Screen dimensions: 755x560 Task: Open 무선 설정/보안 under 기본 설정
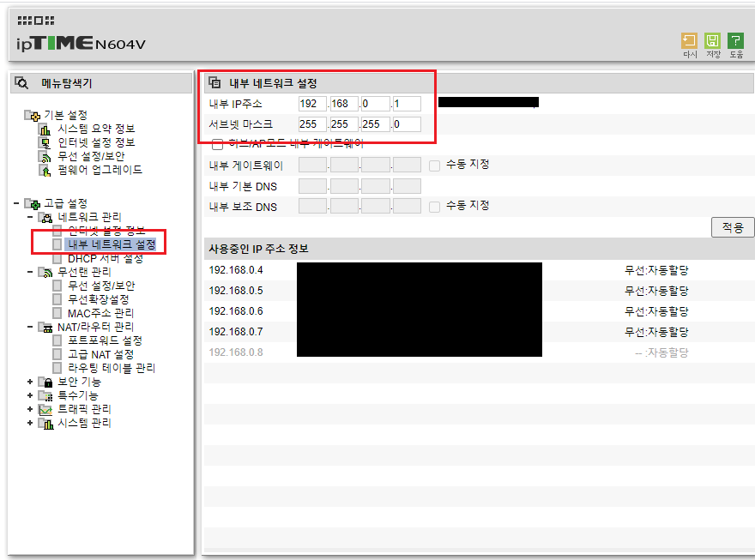tap(91, 156)
